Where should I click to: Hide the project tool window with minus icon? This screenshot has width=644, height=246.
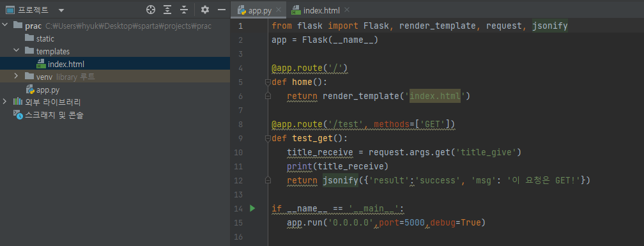coord(222,10)
